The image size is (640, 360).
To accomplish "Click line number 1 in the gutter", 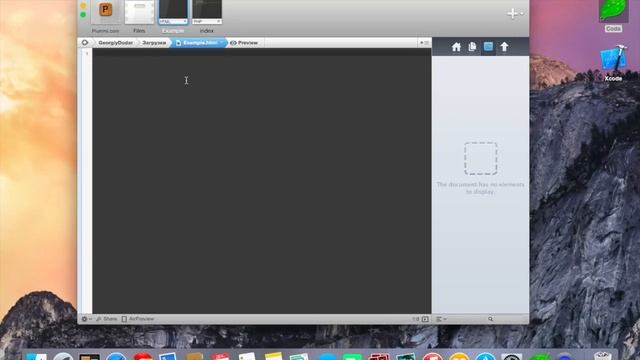I will (87, 53).
